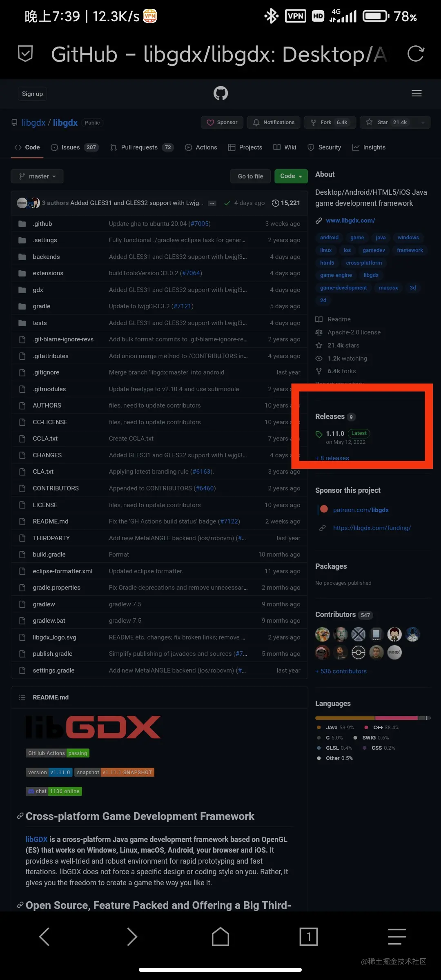Open the .github folder
Screen dimensions: 441x980
tap(42, 224)
